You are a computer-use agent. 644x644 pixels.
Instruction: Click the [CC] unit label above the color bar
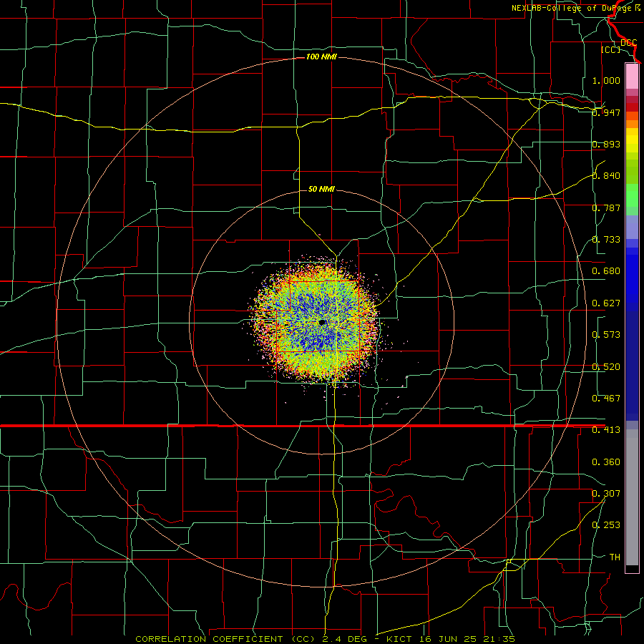[x=611, y=49]
